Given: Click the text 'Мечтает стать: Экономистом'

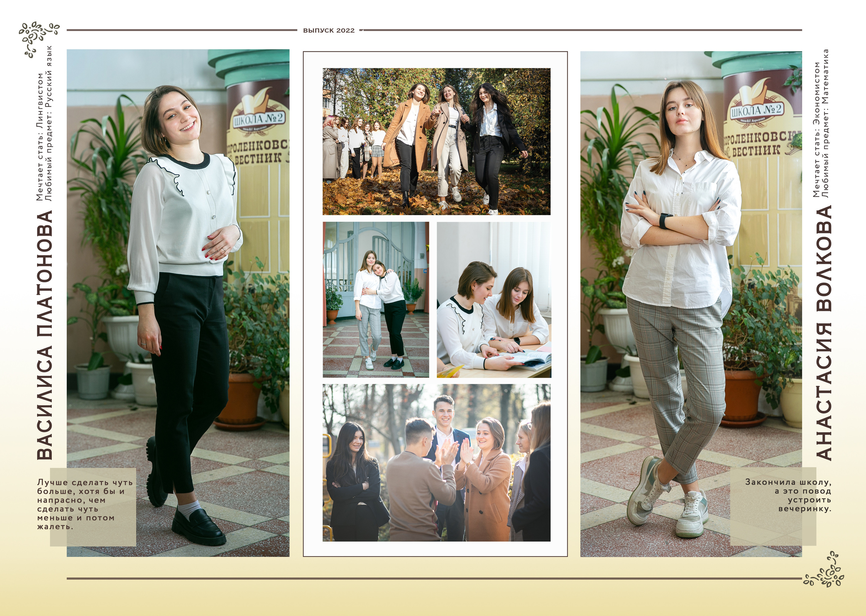Looking at the screenshot, I should (x=816, y=130).
